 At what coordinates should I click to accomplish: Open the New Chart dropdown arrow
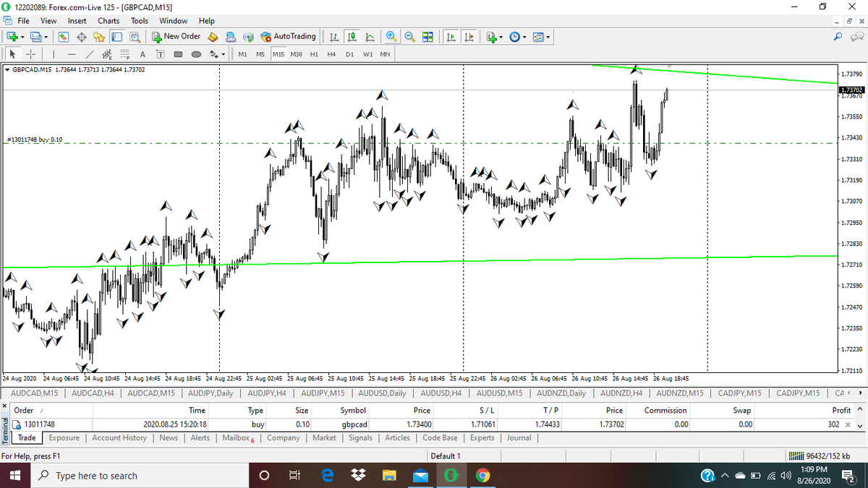22,36
